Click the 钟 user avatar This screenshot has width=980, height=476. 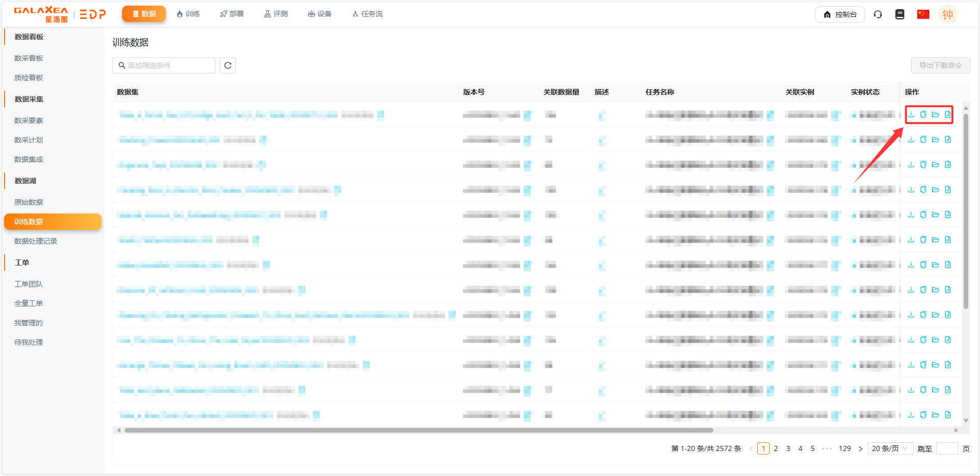947,14
